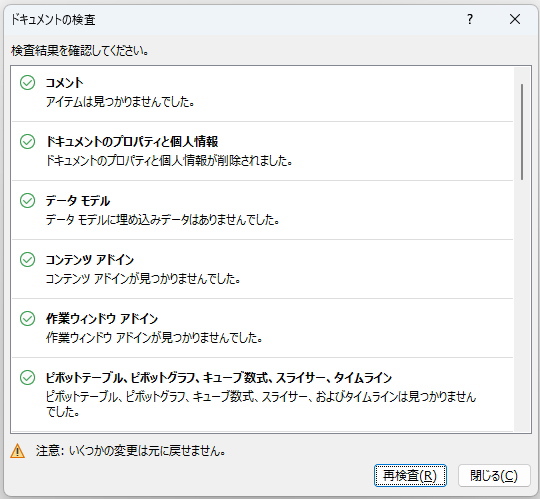Click the green checkmark beside コメント
This screenshot has height=499, width=540.
coord(27,83)
